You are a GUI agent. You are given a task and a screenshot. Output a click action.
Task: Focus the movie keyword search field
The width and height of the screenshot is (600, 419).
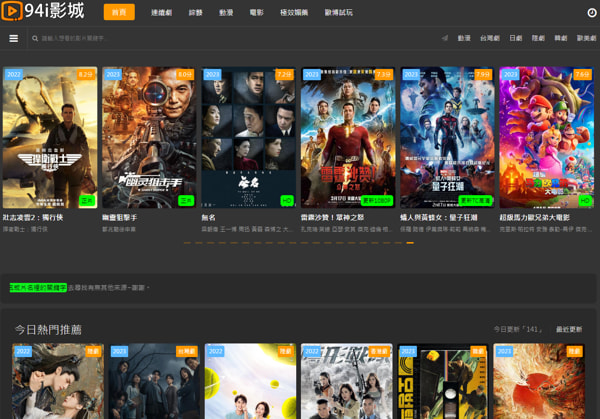pyautogui.click(x=73, y=38)
